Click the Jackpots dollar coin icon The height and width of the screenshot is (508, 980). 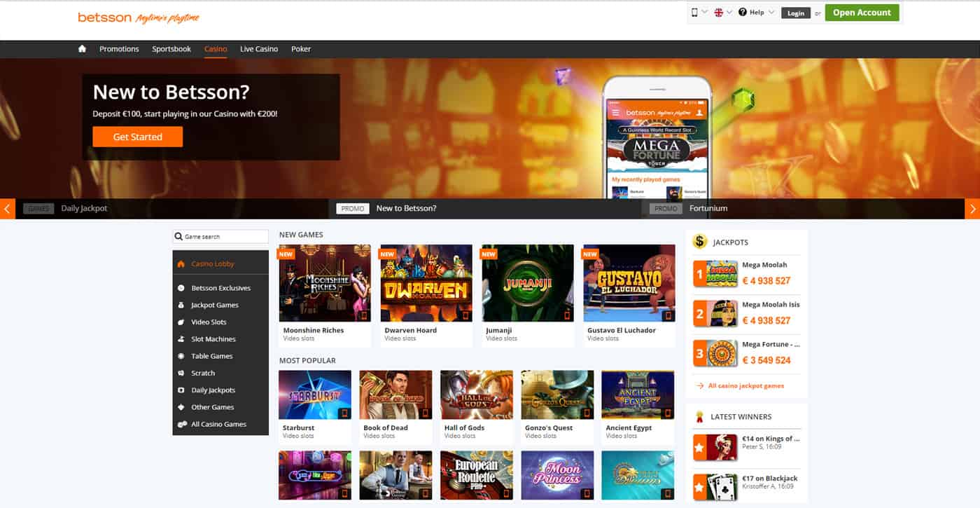[700, 242]
